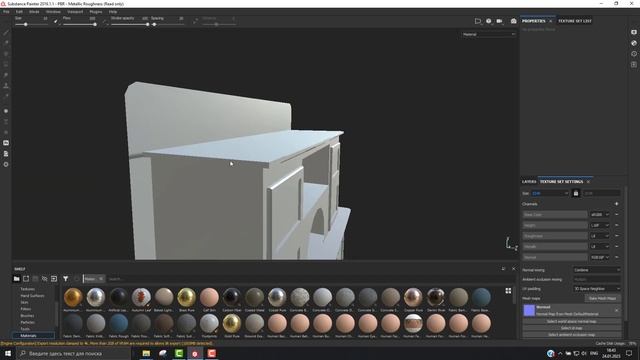The width and height of the screenshot is (640, 360).
Task: Click the Stroke opacity slider handle
Action: click(x=147, y=24)
